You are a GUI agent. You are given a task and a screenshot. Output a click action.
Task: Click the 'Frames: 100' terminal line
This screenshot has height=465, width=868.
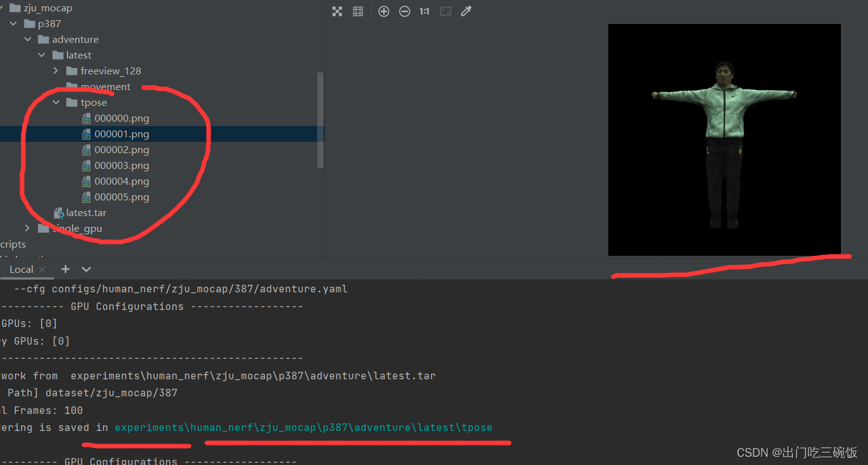[x=42, y=411]
